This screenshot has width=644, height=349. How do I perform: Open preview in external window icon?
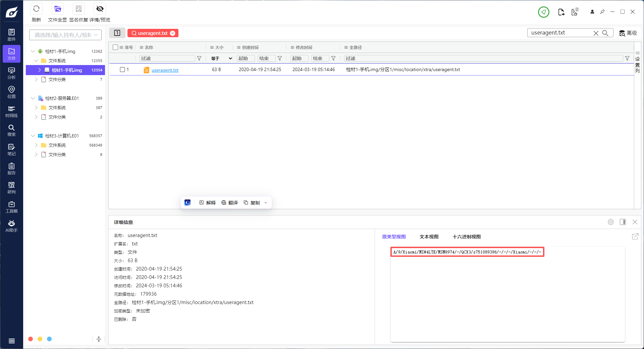pos(635,236)
